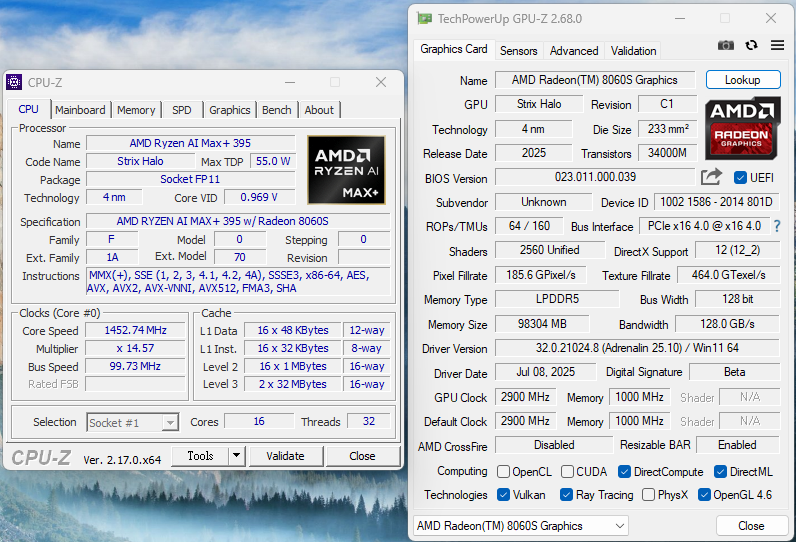
Task: Open the Mainboard tab in CPU-Z
Action: tap(80, 110)
